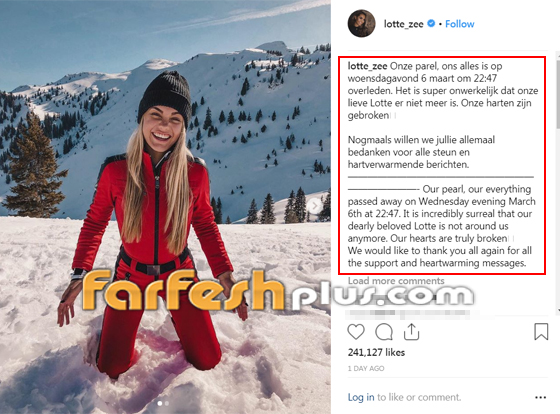Save the post with the bookmark icon
The height and width of the screenshot is (414, 560).
click(541, 331)
